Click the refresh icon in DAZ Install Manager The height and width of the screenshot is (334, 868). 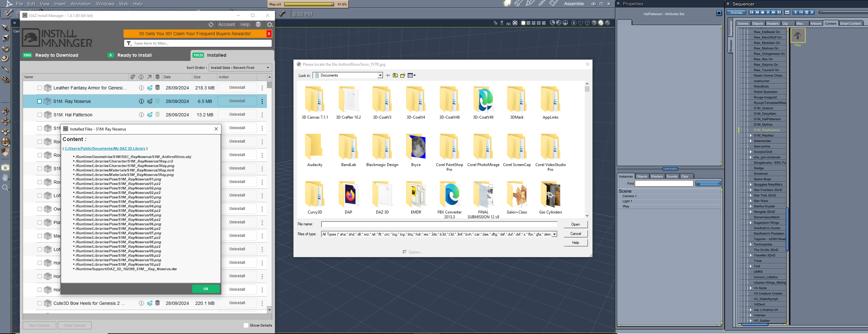211,25
